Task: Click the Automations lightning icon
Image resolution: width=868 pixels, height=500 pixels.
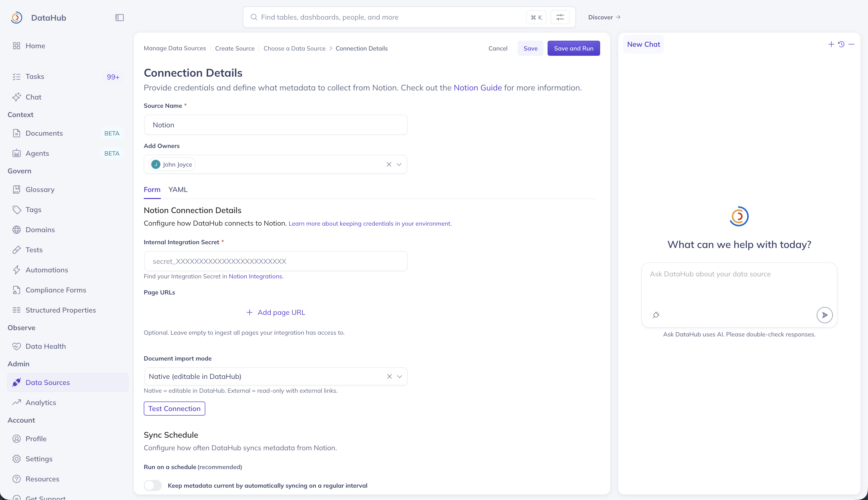Action: tap(17, 270)
